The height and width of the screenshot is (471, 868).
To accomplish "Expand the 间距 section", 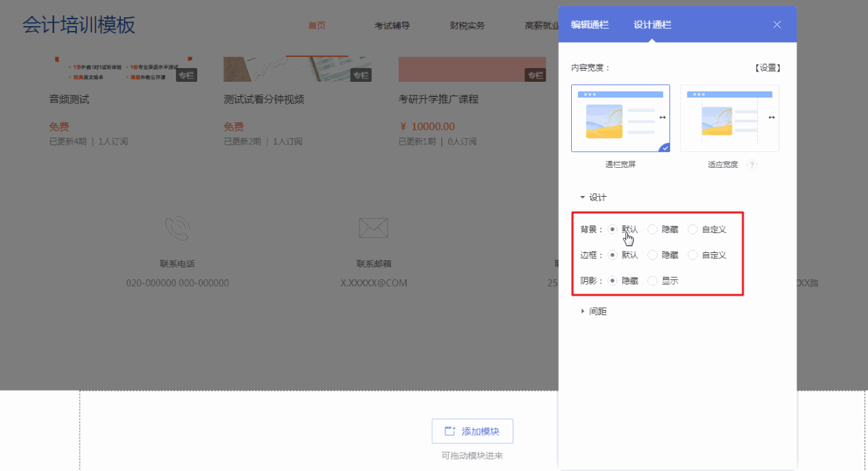I will point(593,311).
